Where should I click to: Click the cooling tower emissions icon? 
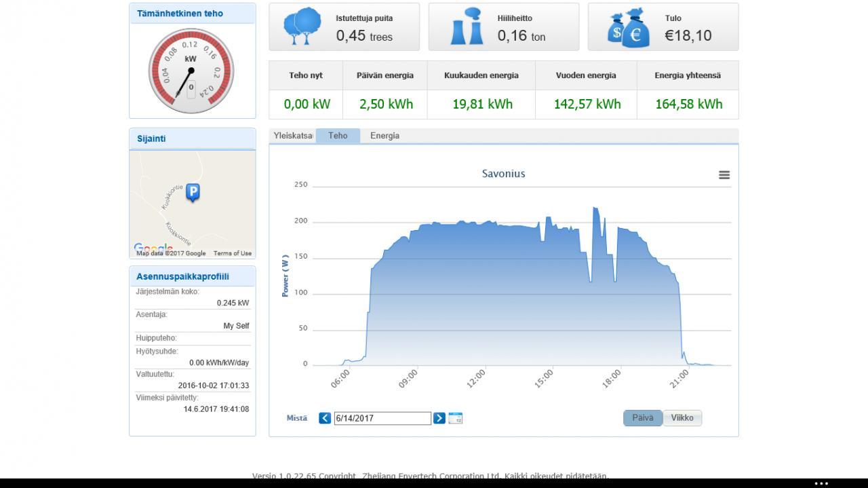[x=467, y=27]
